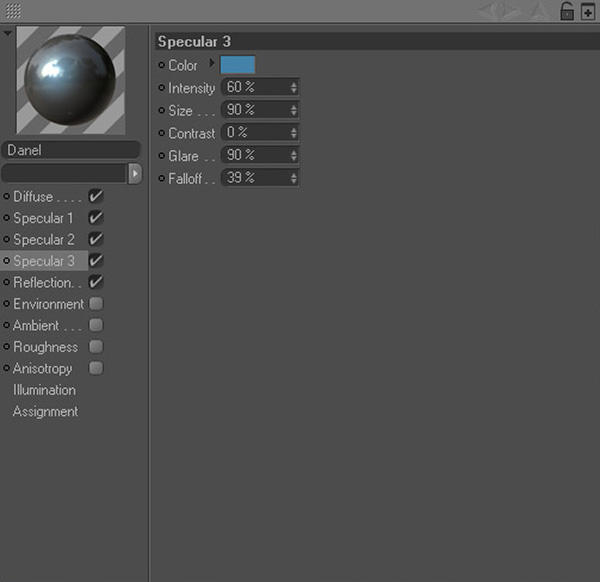Viewport: 600px width, 582px height.
Task: Click the greyed-out forward arrow
Action: [x=511, y=11]
